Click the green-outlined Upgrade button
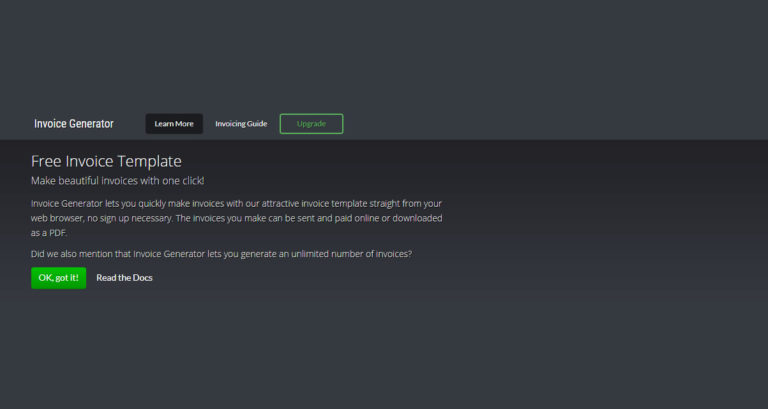Screen dimensions: 768x409 coord(312,124)
